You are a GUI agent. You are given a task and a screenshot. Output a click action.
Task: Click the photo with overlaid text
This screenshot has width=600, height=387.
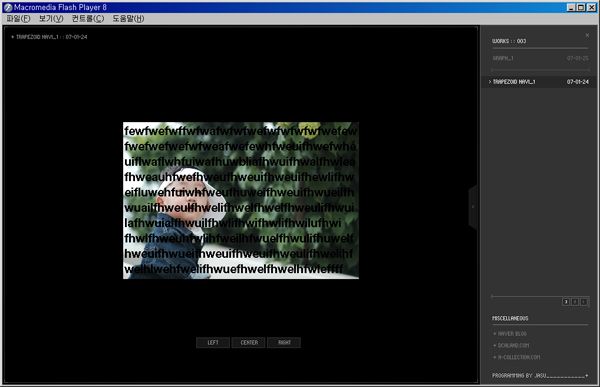tap(241, 200)
